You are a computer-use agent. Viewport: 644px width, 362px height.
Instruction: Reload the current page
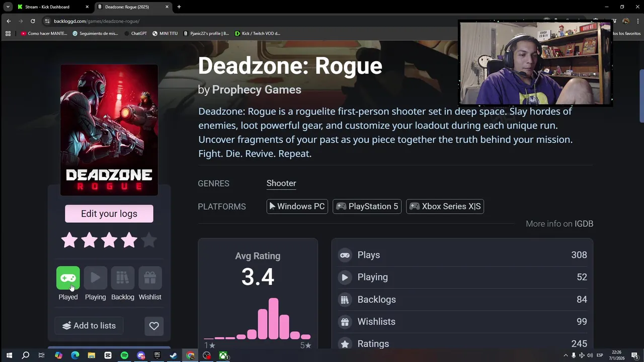point(33,21)
